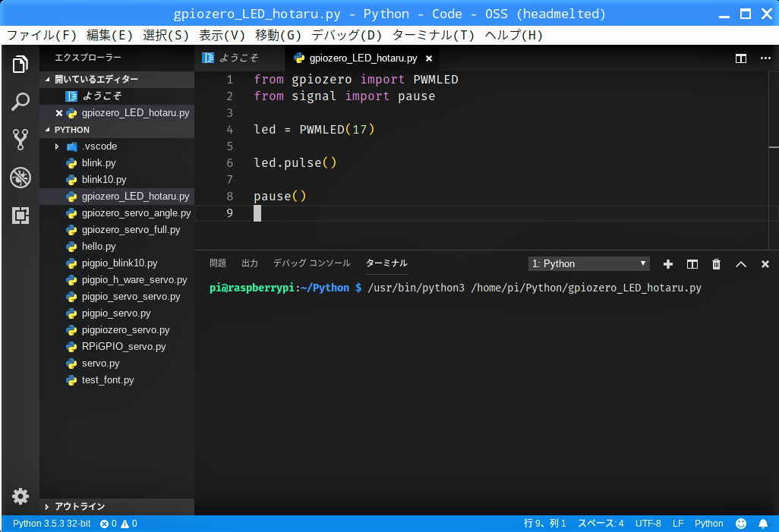The image size is (779, 532).
Task: Change indentation via スペース: 4
Action: 601,524
